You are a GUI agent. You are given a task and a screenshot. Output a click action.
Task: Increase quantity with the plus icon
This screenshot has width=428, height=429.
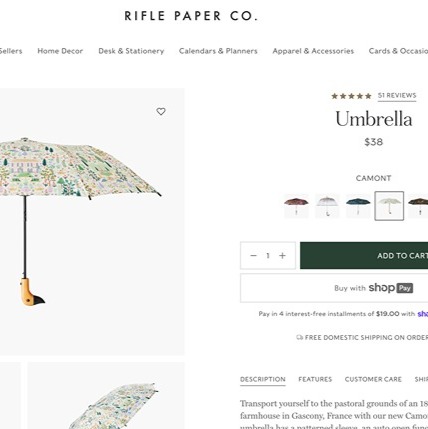click(282, 256)
